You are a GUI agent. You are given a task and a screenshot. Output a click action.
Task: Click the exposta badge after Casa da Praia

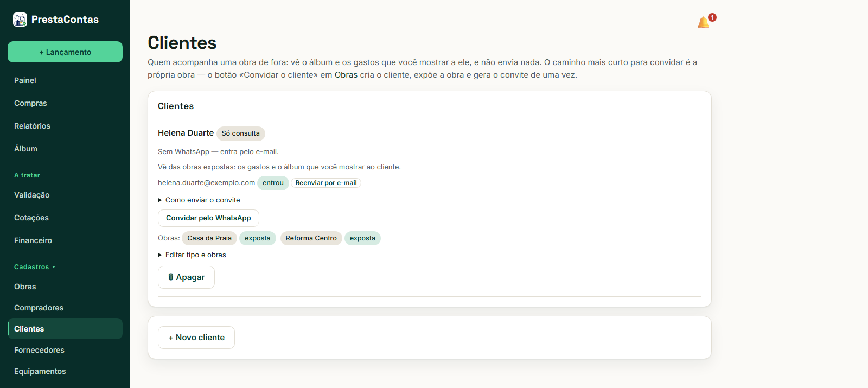click(x=258, y=238)
